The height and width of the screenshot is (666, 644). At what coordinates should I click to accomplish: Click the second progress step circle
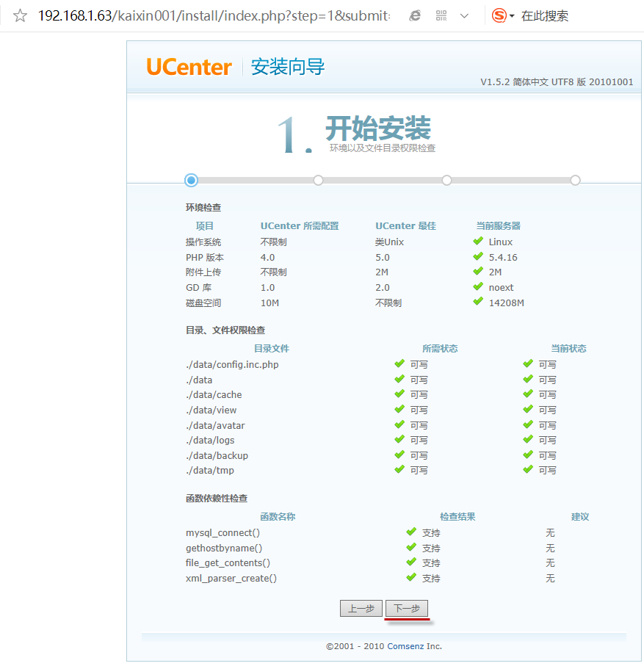tap(318, 180)
